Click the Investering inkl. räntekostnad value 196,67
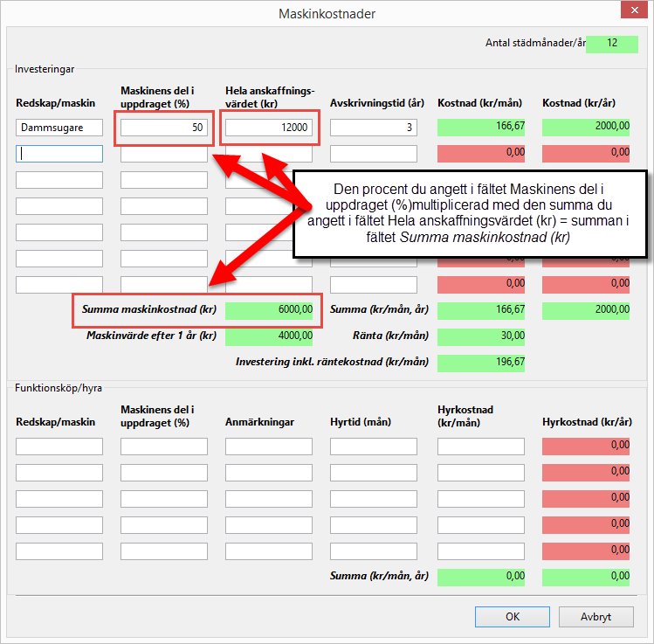654x644 pixels. pyautogui.click(x=481, y=362)
